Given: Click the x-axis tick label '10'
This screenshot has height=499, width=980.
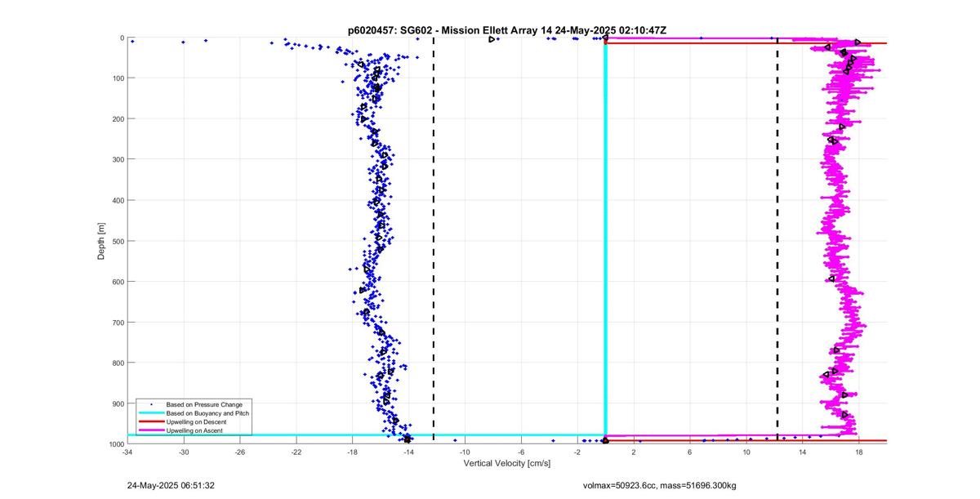Looking at the screenshot, I should pos(746,452).
